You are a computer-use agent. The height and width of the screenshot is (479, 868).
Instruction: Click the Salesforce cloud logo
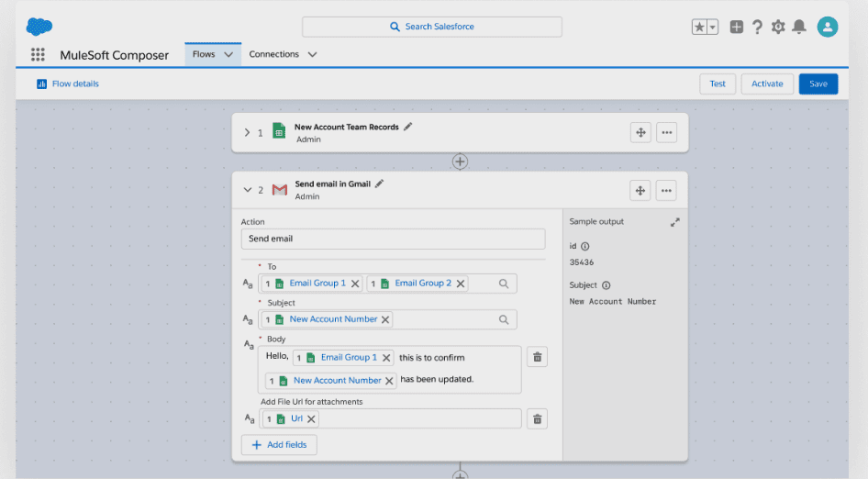39,26
